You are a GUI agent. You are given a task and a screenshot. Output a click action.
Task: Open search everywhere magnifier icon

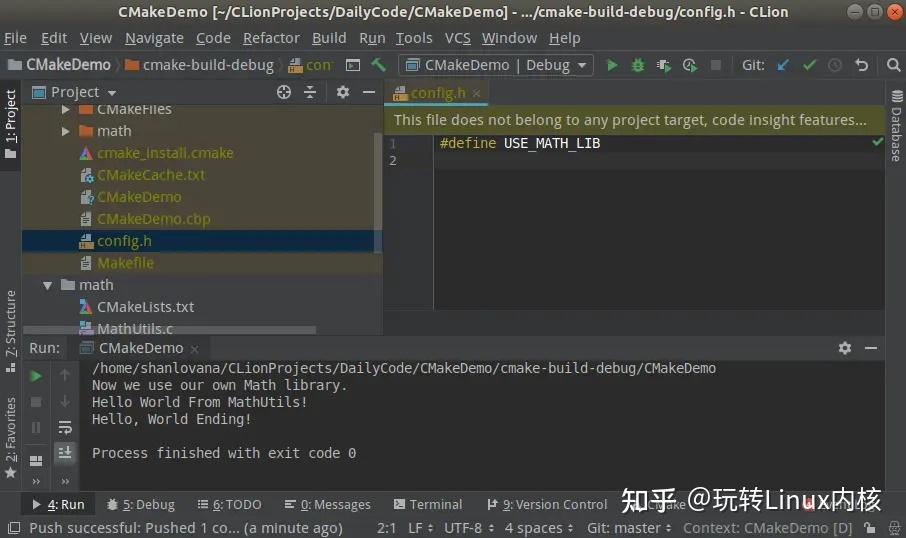pyautogui.click(x=893, y=65)
